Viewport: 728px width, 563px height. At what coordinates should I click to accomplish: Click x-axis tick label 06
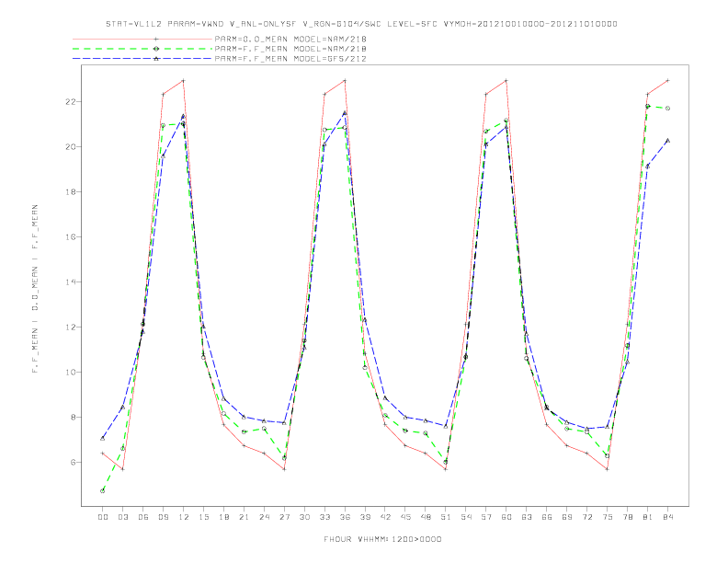pos(143,517)
